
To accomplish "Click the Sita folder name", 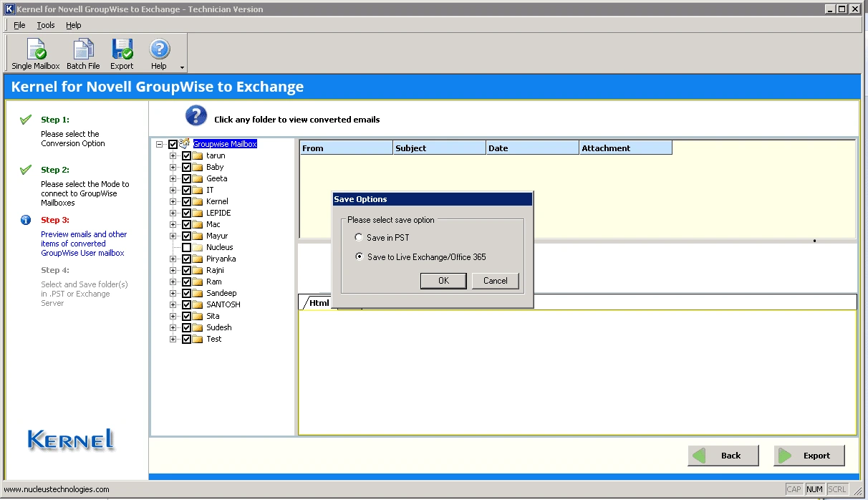I will (213, 316).
